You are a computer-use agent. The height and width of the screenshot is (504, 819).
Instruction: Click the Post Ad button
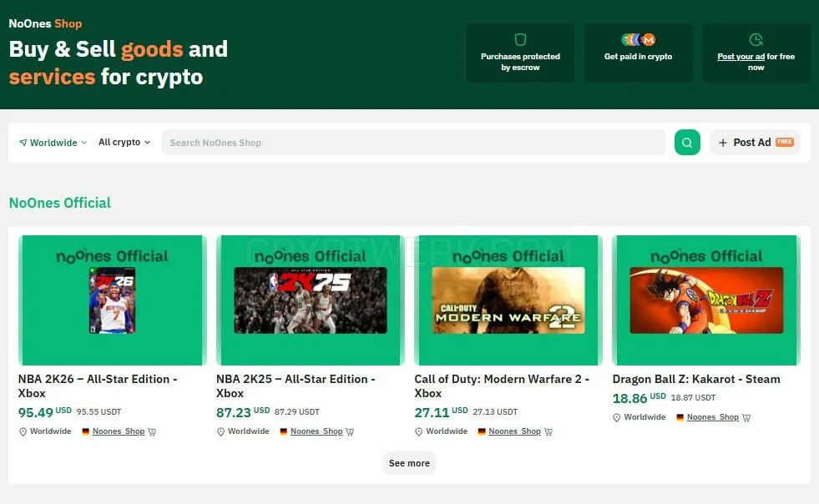click(x=755, y=142)
